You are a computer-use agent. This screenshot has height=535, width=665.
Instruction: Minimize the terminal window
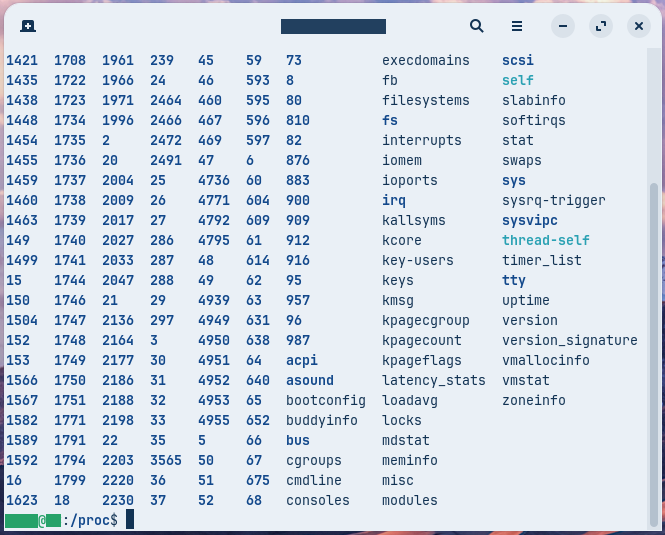(x=563, y=26)
